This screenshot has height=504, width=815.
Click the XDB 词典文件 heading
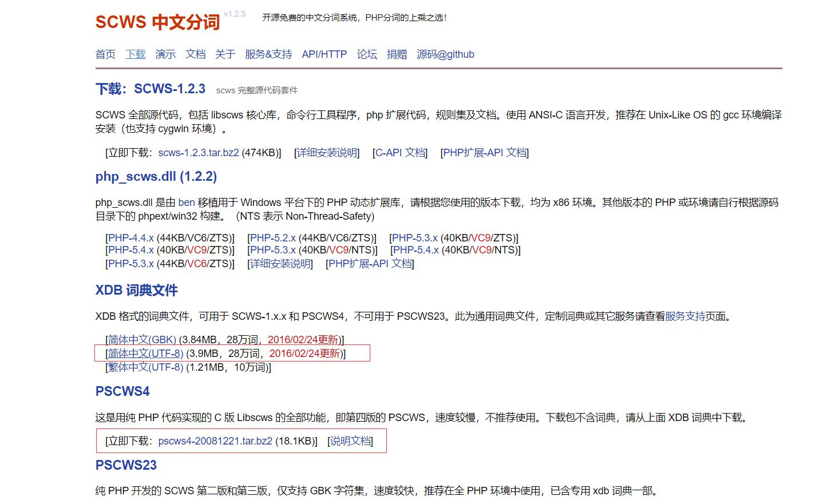point(137,290)
